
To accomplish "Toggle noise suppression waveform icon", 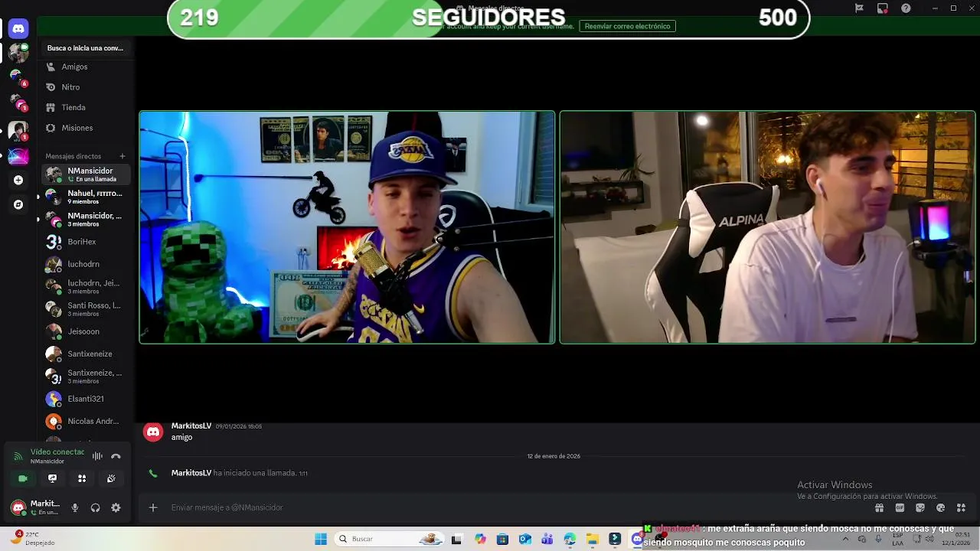I will click(x=97, y=456).
